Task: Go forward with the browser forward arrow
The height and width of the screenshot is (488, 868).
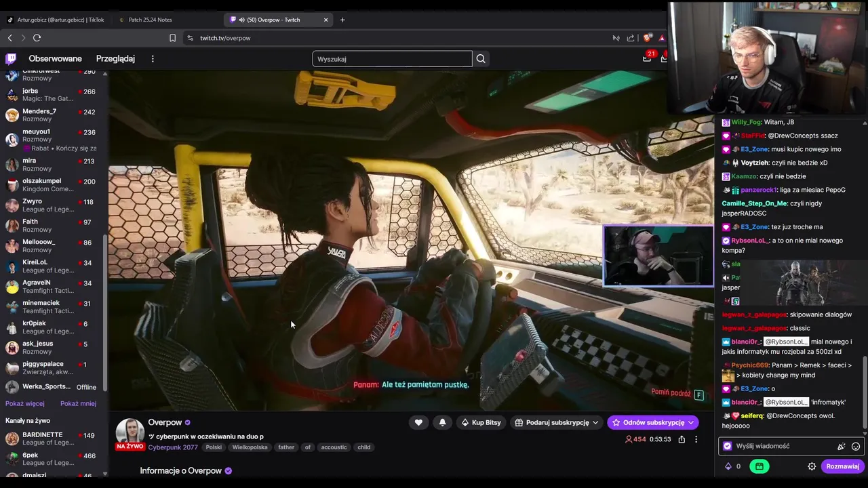Action: click(23, 38)
